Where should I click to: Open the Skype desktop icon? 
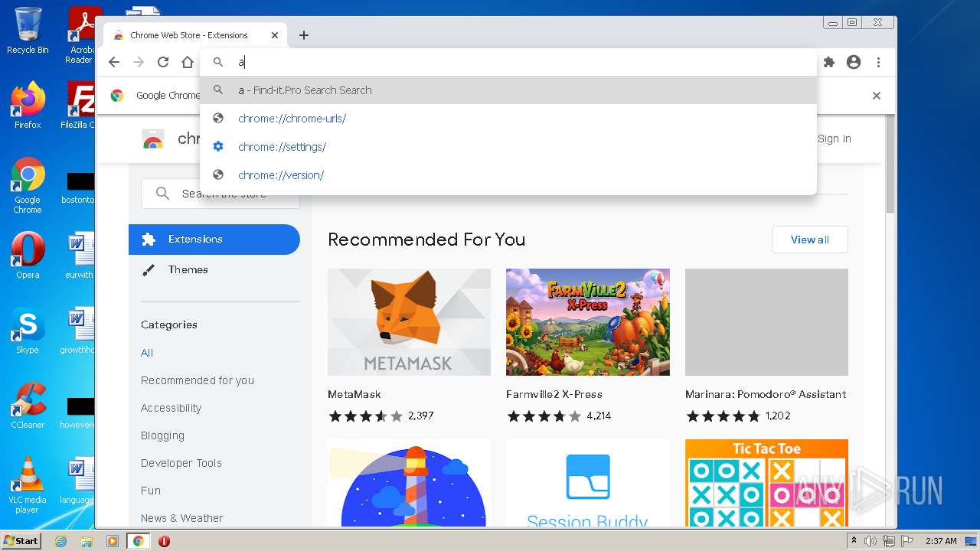(28, 331)
